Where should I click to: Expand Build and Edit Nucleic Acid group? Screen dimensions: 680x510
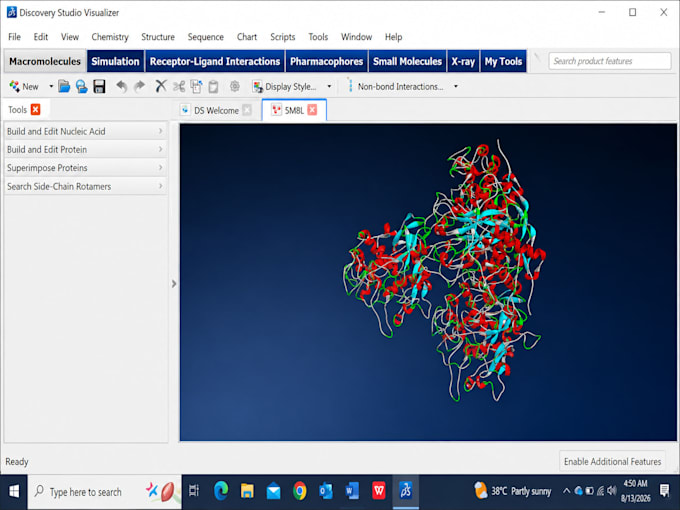(85, 131)
